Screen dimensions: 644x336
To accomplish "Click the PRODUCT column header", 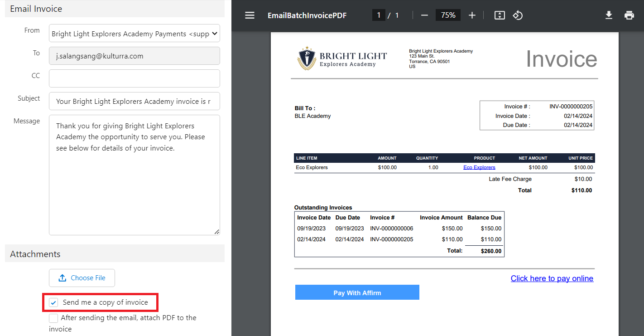I will pyautogui.click(x=485, y=158).
